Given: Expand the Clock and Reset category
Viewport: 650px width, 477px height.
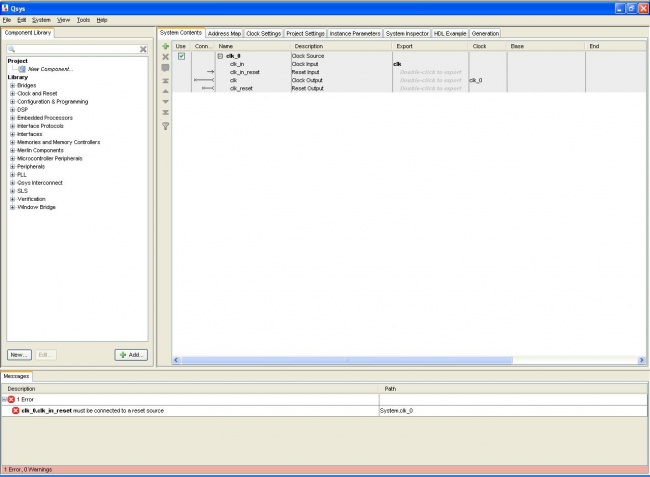Looking at the screenshot, I should click(12, 94).
